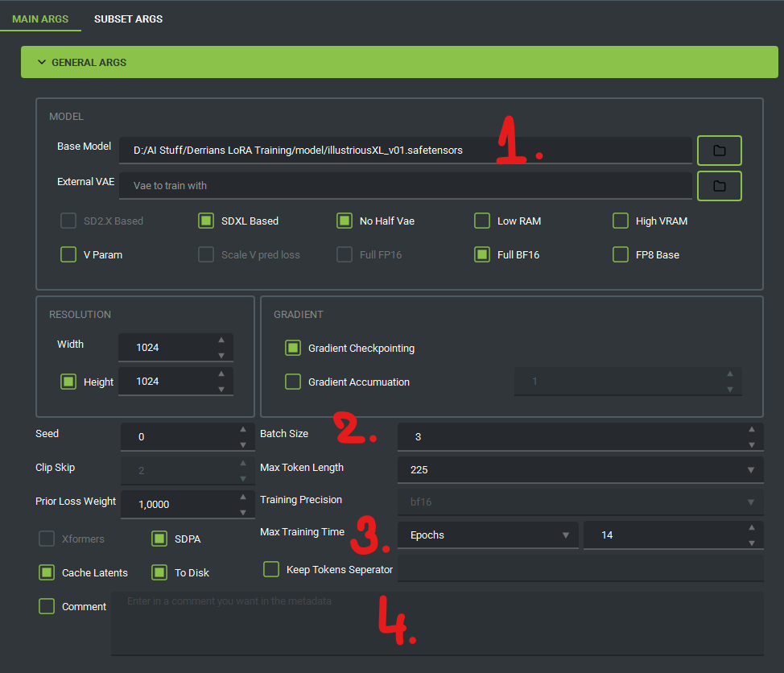The width and height of the screenshot is (784, 673).
Task: Browse for External VAE with folder icon
Action: (719, 186)
